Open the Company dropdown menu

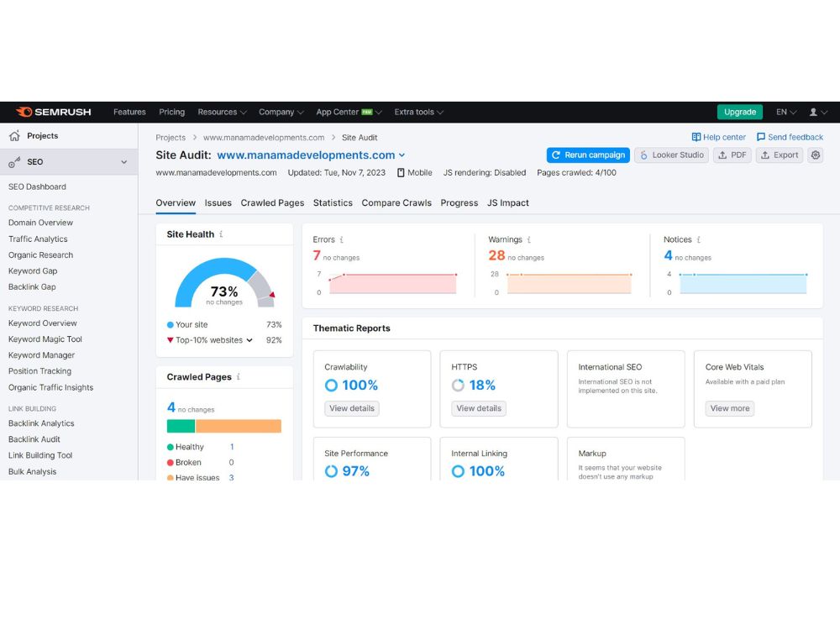point(281,112)
